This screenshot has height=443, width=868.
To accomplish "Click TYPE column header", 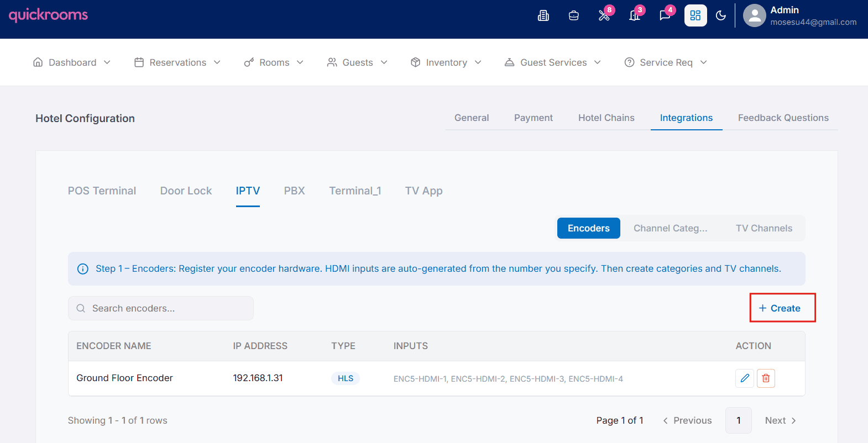I will (x=343, y=346).
